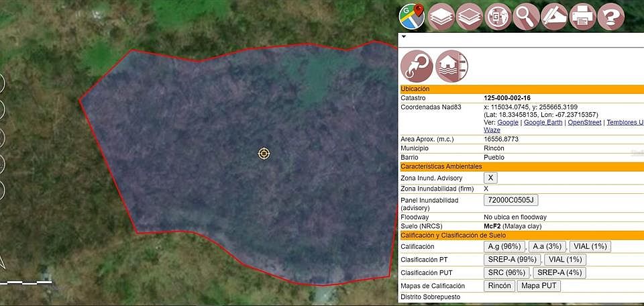This screenshot has height=306, width=644.
Task: Open the Waze link
Action: (x=492, y=130)
